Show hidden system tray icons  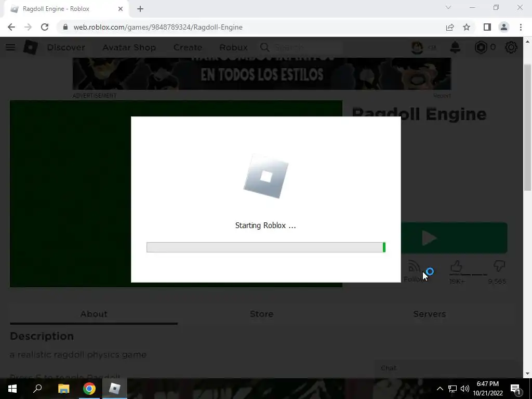pos(440,389)
